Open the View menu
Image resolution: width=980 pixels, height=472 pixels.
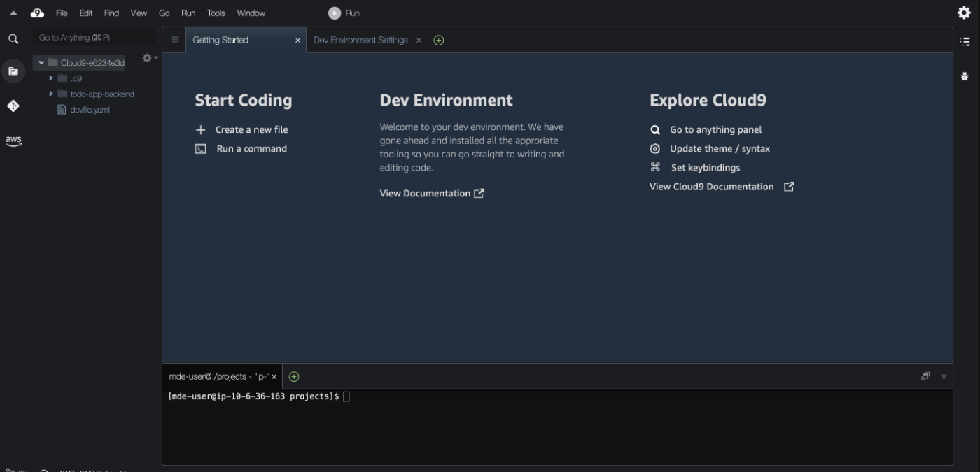click(x=139, y=13)
